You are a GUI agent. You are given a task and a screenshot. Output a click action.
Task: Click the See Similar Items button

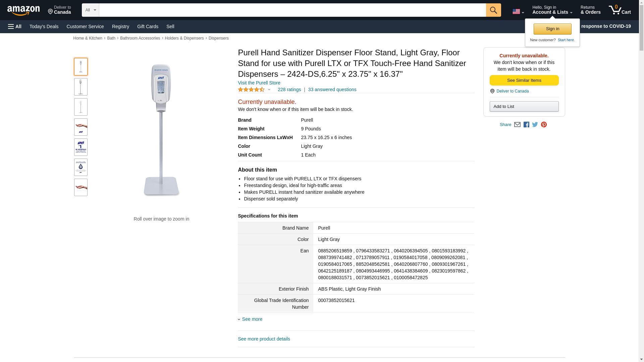point(524,80)
